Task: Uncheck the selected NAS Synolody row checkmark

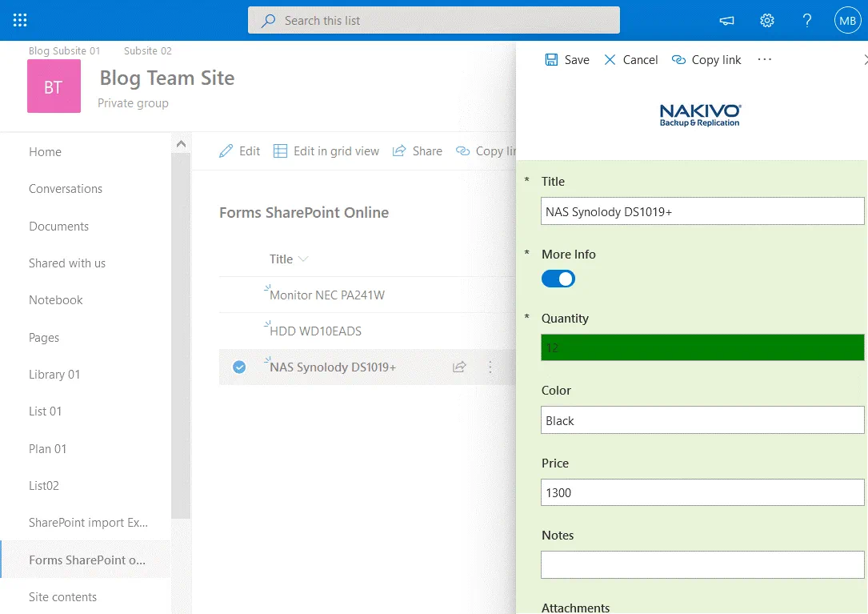Action: pyautogui.click(x=238, y=367)
